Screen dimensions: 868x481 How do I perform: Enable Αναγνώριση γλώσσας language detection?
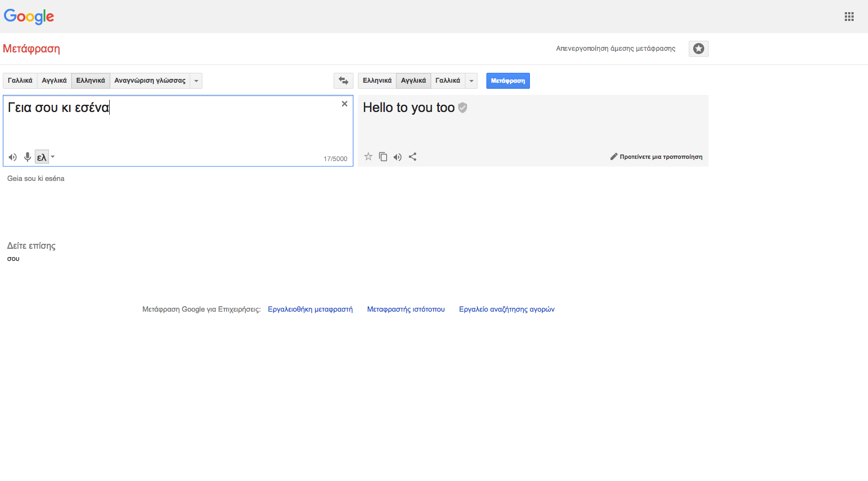coord(150,81)
